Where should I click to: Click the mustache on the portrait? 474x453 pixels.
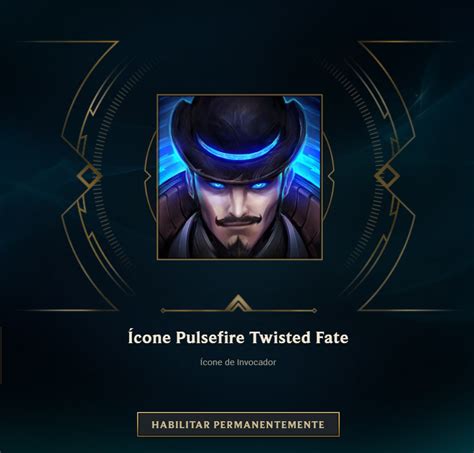(238, 220)
